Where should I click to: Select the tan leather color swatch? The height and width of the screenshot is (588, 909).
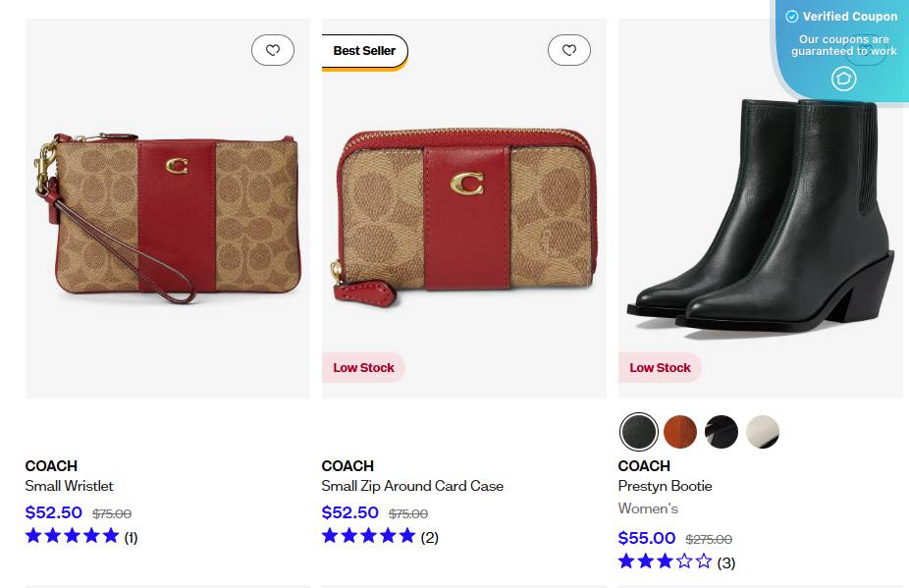point(680,432)
